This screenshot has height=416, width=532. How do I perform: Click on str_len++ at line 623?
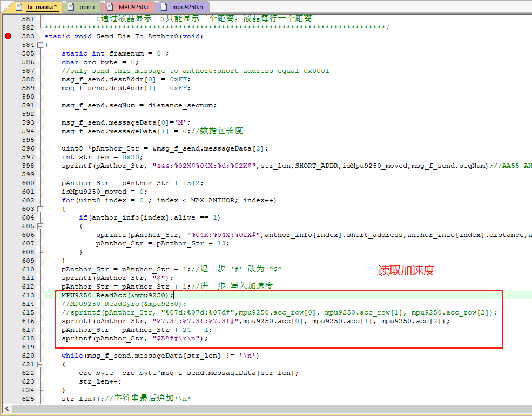coord(100,381)
